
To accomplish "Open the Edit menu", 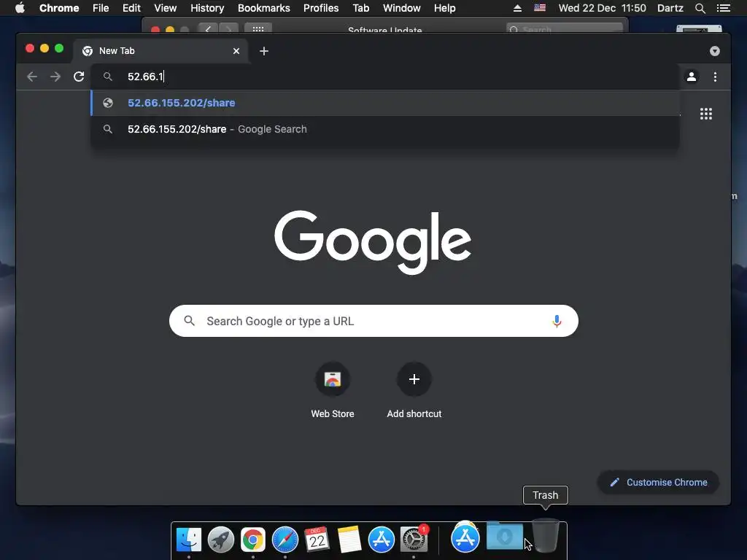I will click(x=131, y=8).
